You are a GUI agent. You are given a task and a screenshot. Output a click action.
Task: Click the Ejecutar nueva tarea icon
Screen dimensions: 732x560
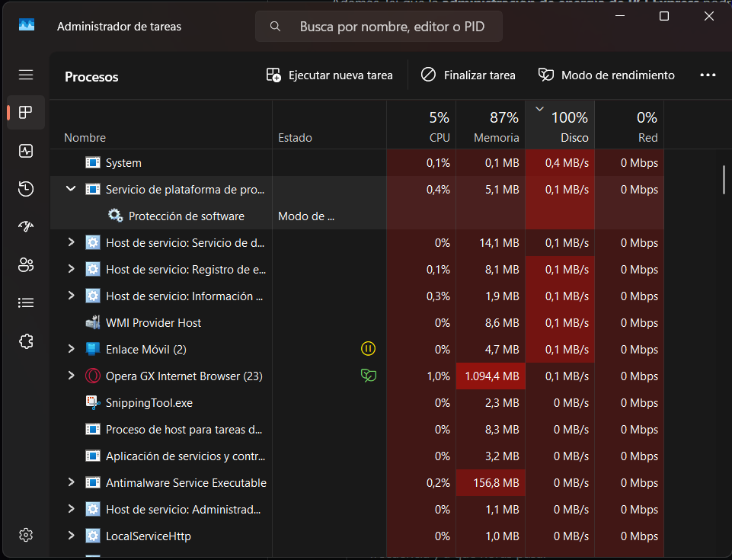tap(273, 75)
